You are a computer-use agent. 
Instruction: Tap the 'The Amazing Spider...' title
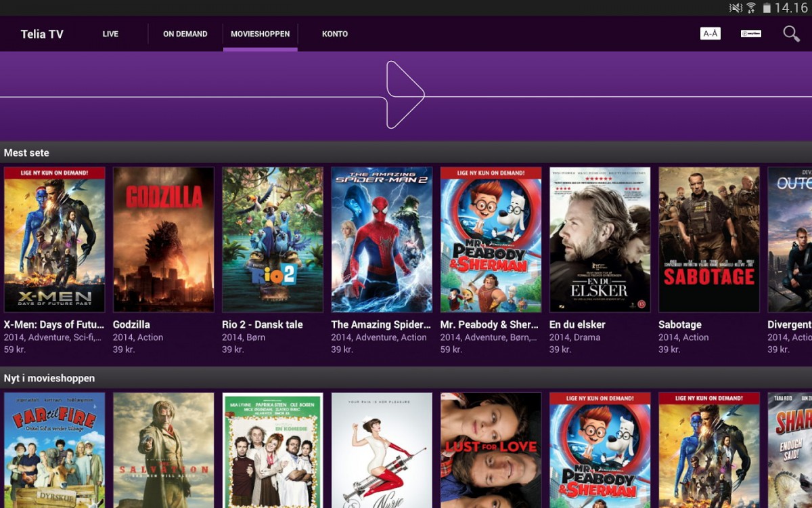(381, 324)
